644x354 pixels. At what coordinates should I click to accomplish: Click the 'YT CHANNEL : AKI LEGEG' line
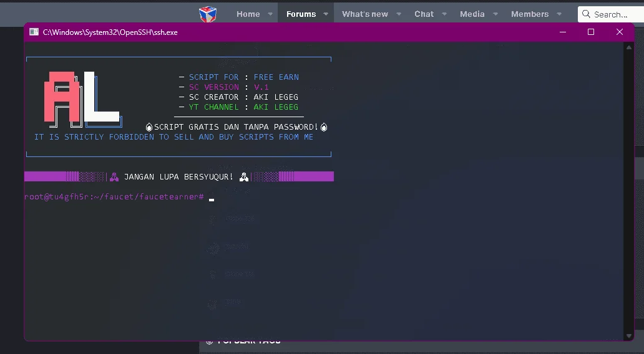click(x=239, y=107)
